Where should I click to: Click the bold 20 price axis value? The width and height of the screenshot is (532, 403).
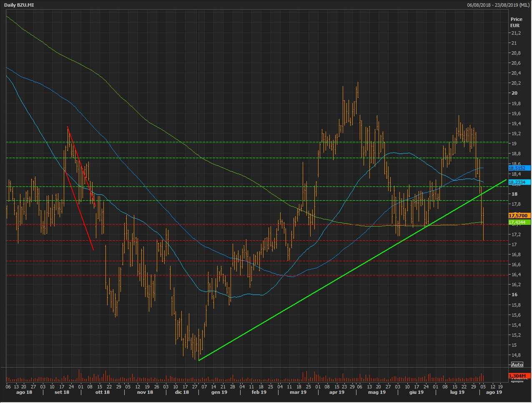pos(514,93)
